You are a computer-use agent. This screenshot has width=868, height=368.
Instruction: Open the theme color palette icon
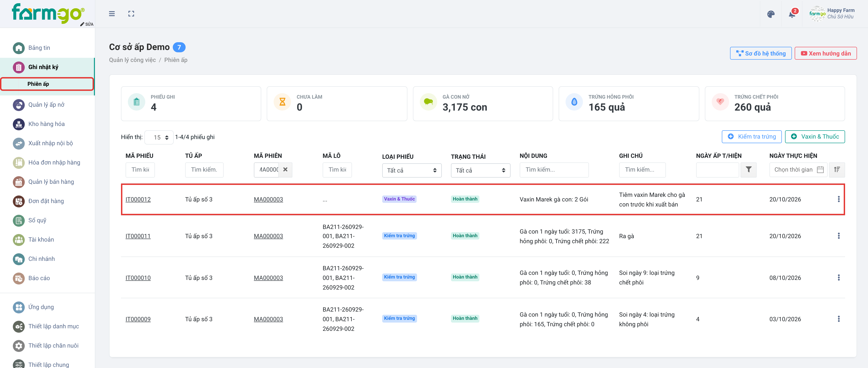[x=771, y=14]
